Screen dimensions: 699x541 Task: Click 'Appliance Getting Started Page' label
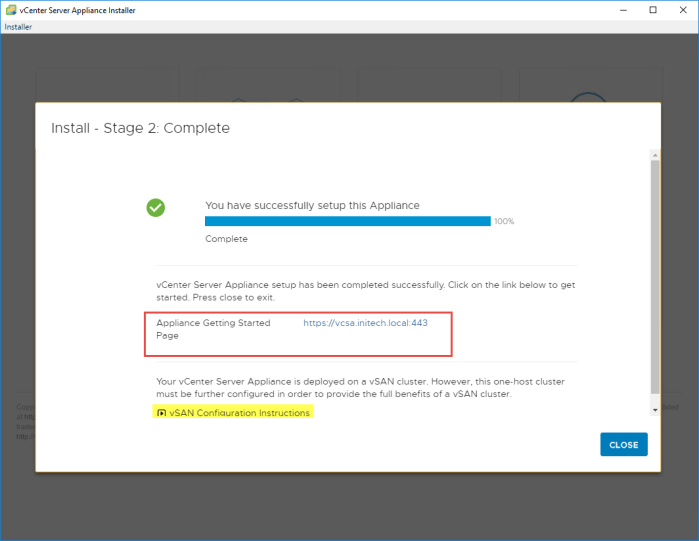[x=213, y=329]
